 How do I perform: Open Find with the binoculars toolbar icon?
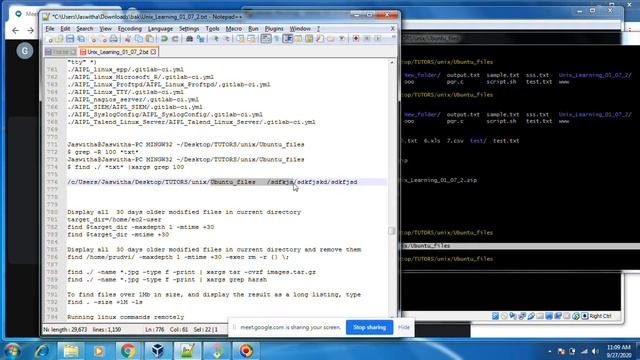pos(189,39)
